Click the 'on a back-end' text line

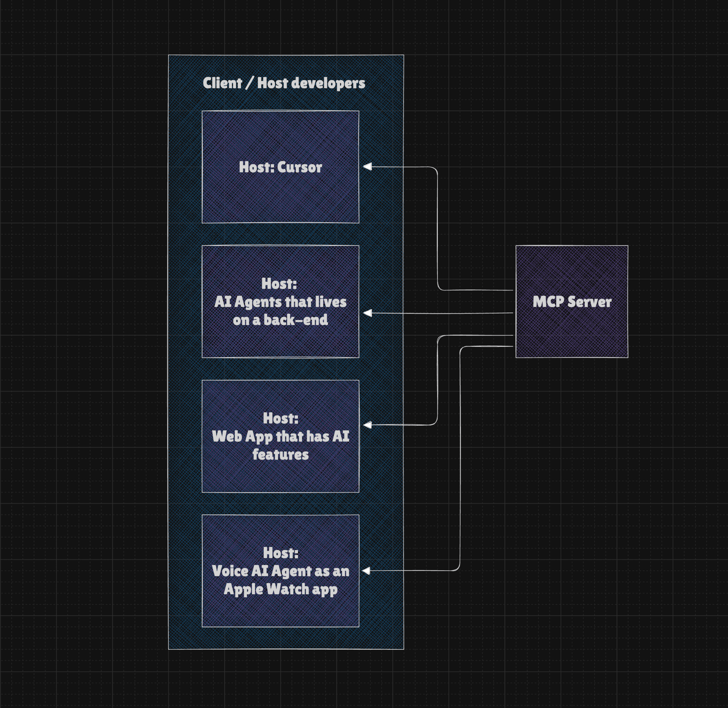click(x=281, y=320)
